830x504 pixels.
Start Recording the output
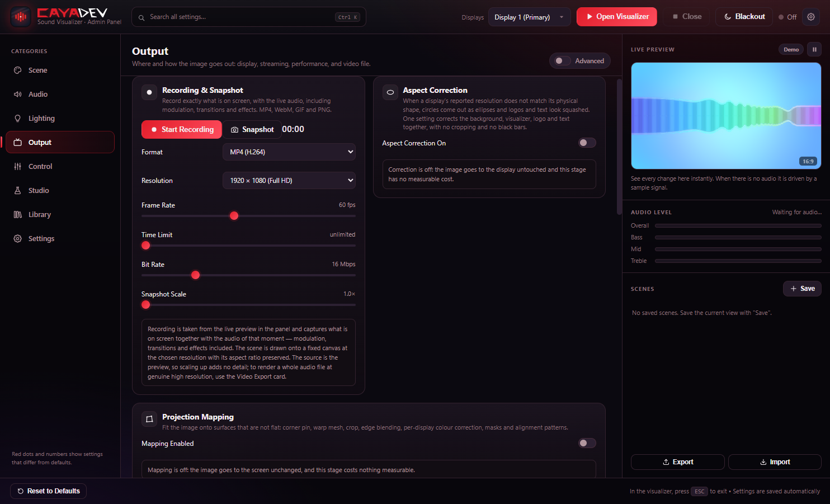click(x=182, y=129)
